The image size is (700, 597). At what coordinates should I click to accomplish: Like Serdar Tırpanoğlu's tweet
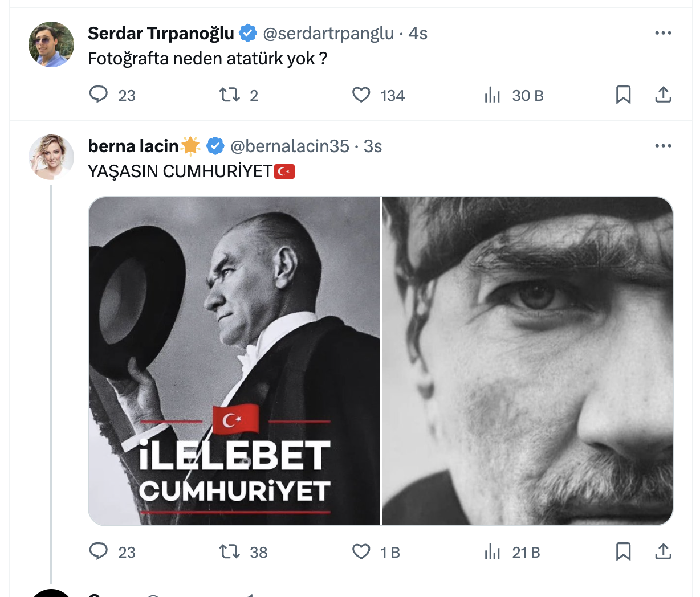[361, 95]
